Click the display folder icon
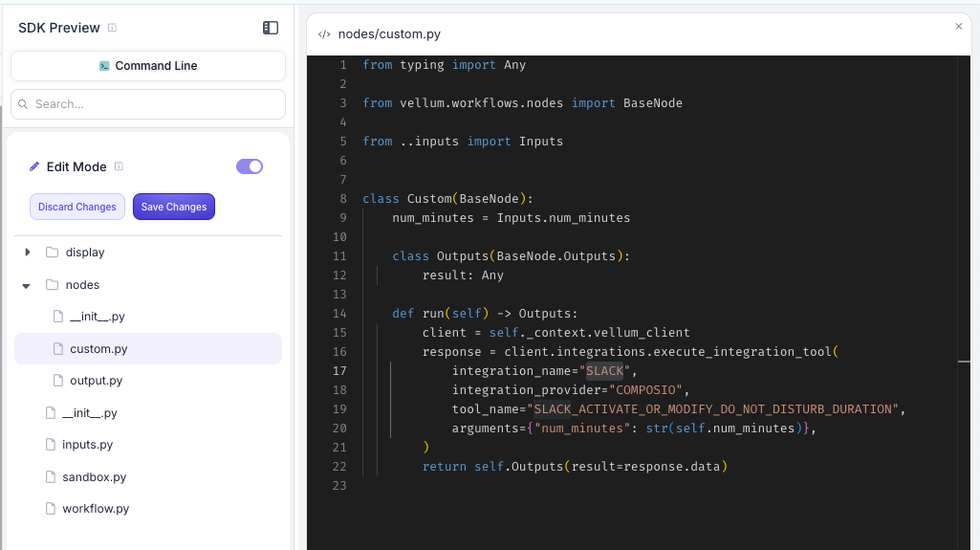Screen dimensions: 980x550 tap(52, 253)
